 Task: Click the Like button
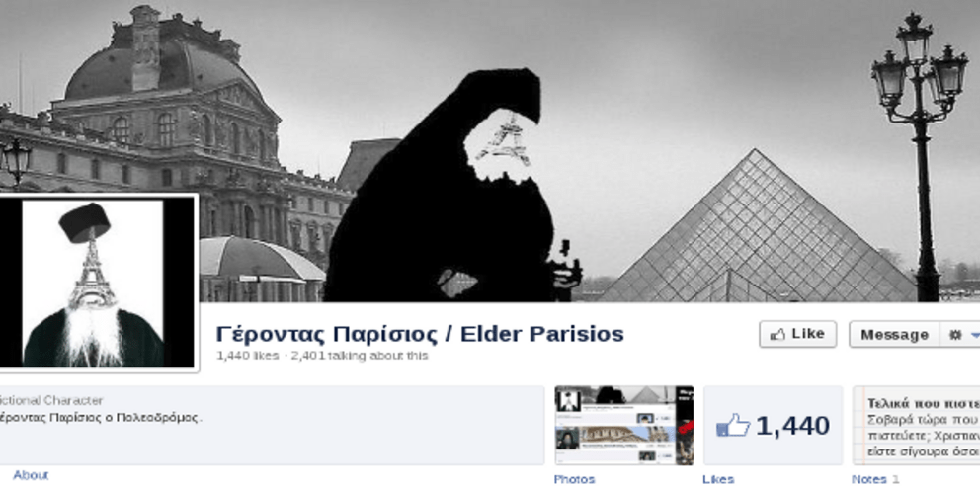(x=797, y=334)
